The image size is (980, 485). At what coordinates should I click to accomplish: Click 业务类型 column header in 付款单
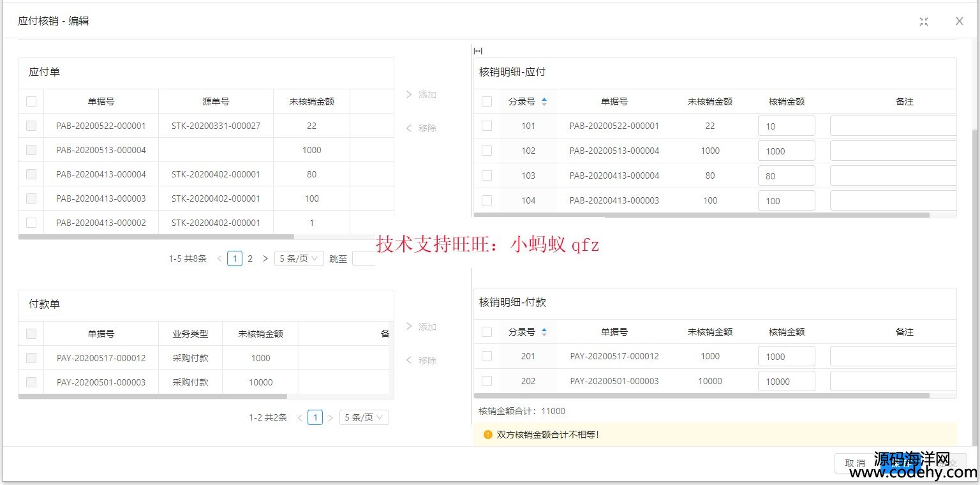pyautogui.click(x=190, y=334)
